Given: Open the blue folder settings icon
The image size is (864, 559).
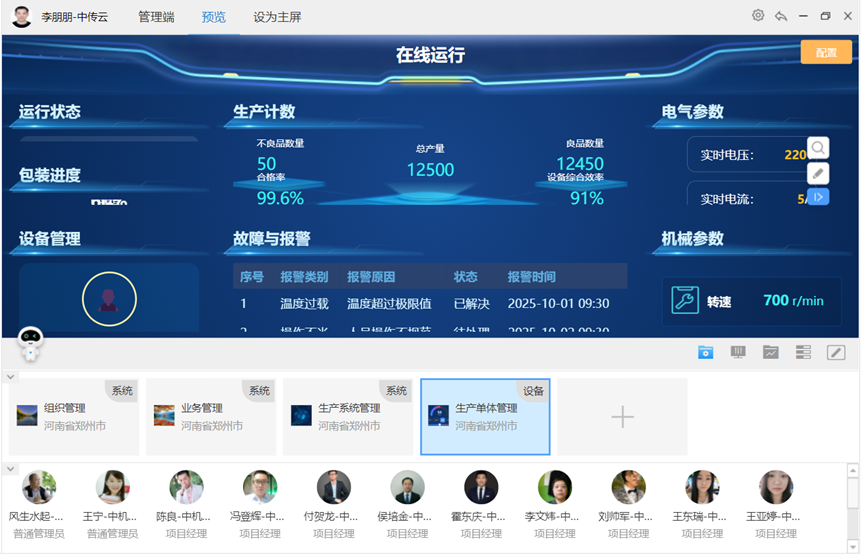Looking at the screenshot, I should coord(706,353).
